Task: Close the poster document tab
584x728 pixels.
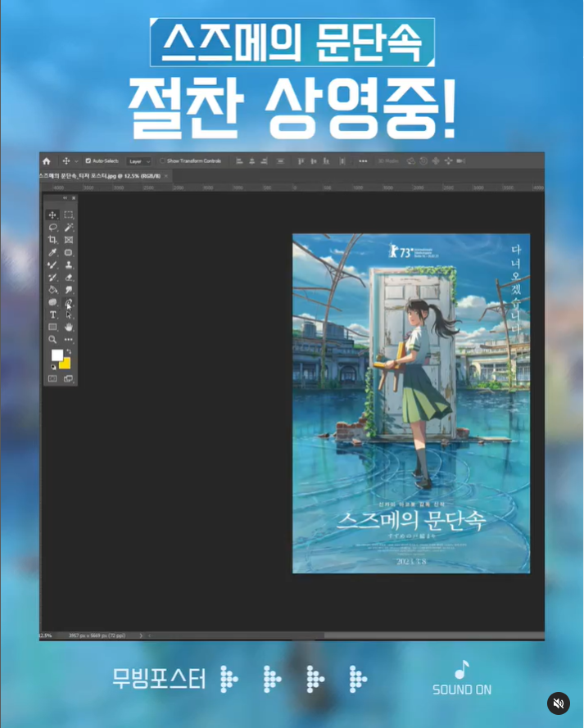Action: [x=166, y=176]
